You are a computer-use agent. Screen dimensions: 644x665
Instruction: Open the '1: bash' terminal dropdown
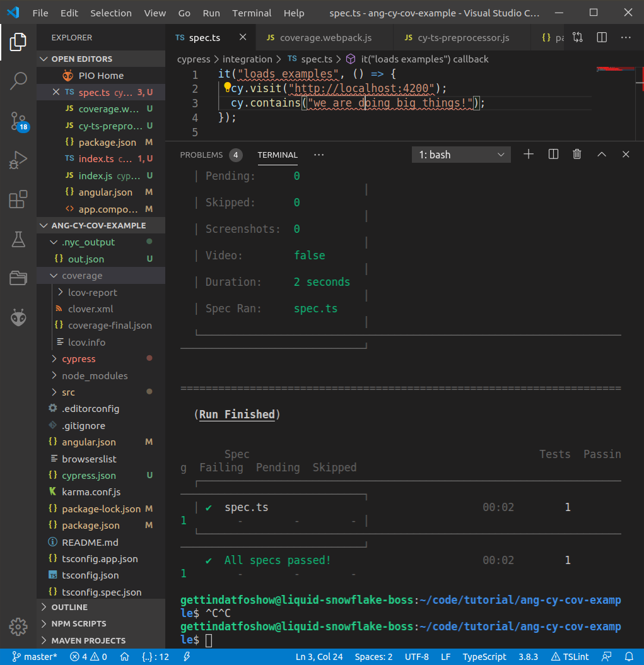click(x=461, y=155)
